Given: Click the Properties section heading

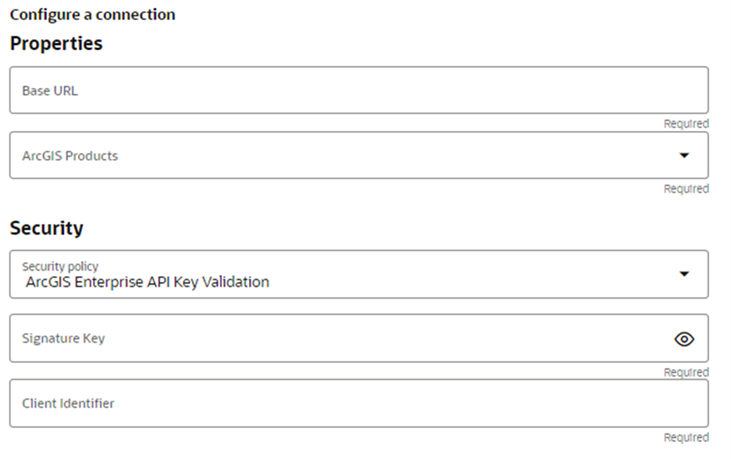Looking at the screenshot, I should [56, 44].
